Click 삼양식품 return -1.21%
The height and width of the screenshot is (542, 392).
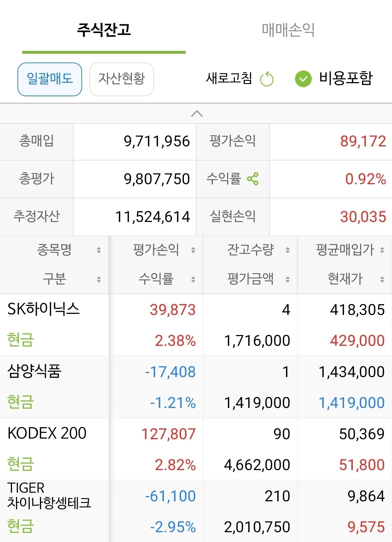[x=173, y=403]
